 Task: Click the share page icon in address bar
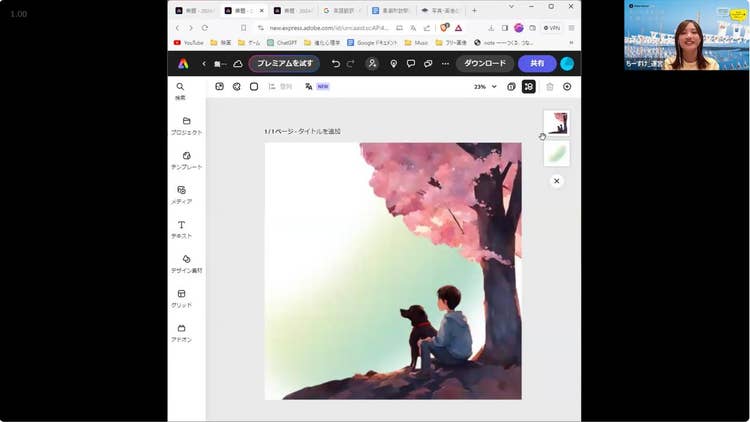427,28
